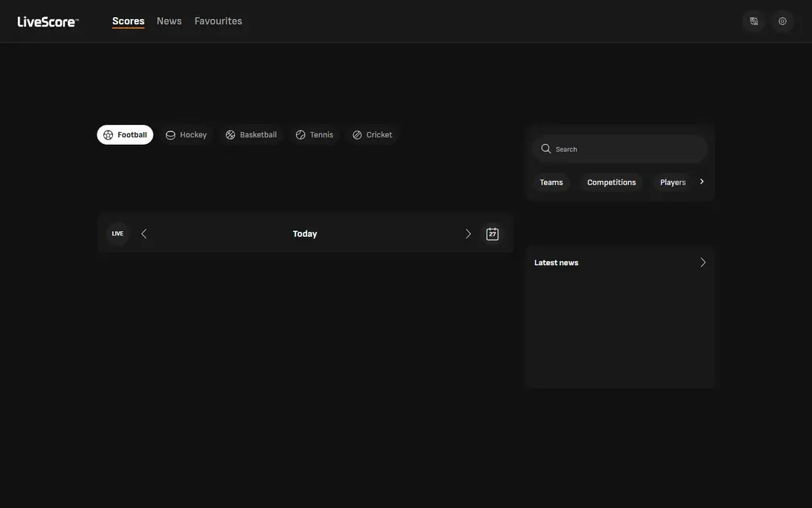Filter search by Teams

(x=551, y=182)
